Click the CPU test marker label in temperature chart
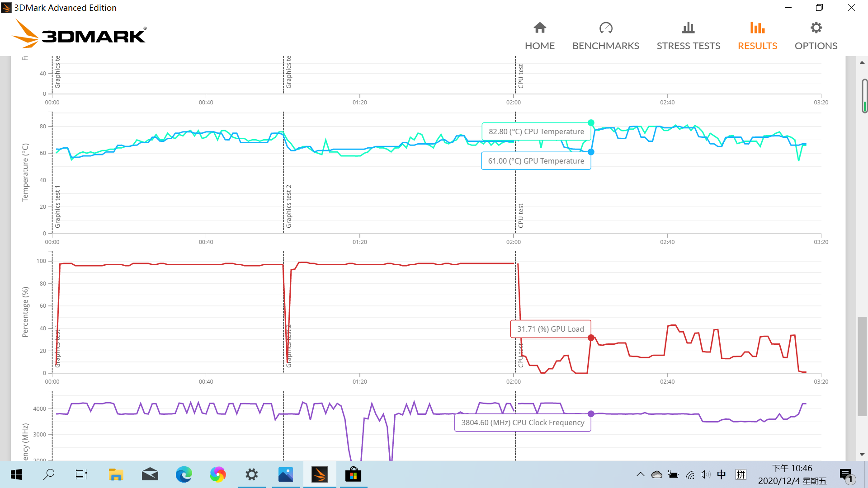The image size is (868, 488). click(521, 216)
